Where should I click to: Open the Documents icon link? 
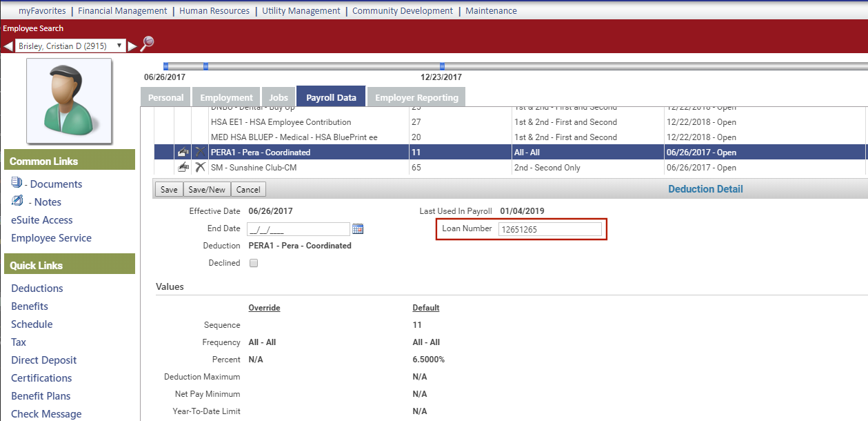click(x=17, y=184)
